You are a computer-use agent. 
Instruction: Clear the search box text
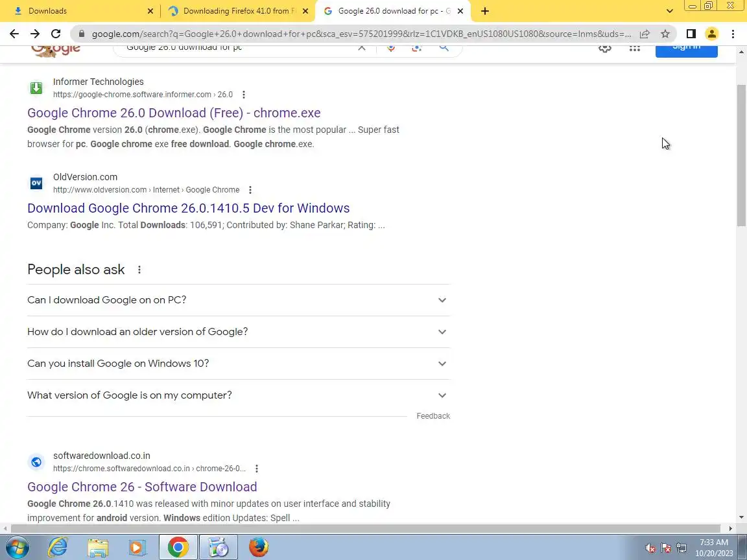coord(362,47)
